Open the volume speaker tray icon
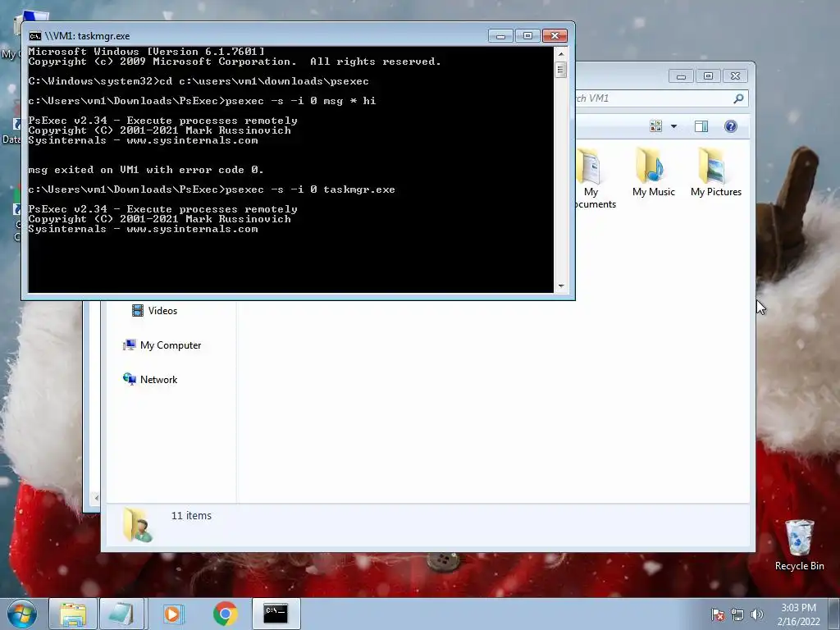 tap(756, 614)
